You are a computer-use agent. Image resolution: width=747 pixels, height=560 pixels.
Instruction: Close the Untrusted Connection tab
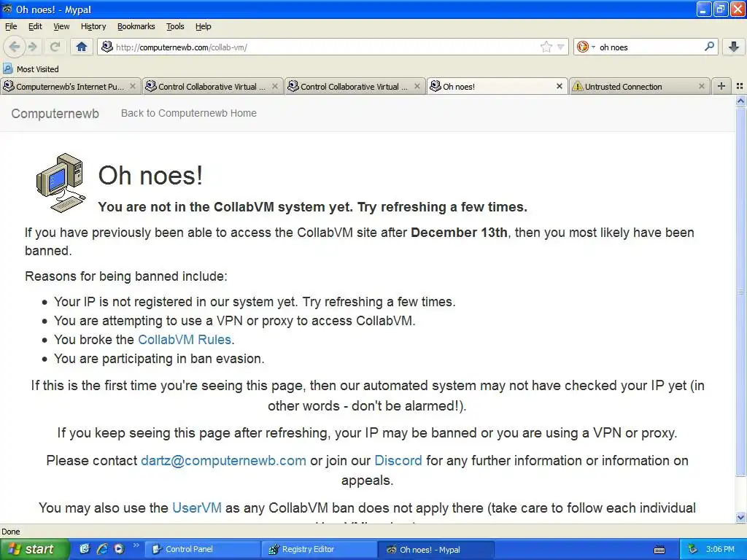click(x=701, y=86)
